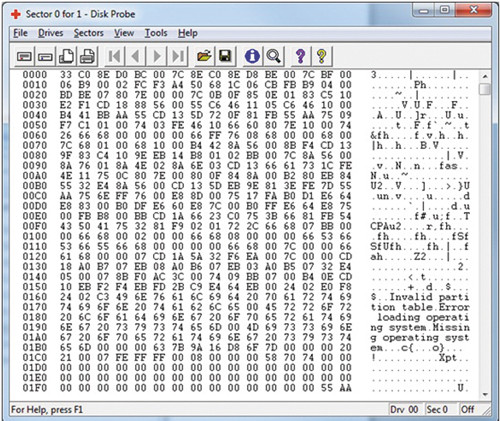
Task: Open the Tools menu
Action: coord(156,33)
